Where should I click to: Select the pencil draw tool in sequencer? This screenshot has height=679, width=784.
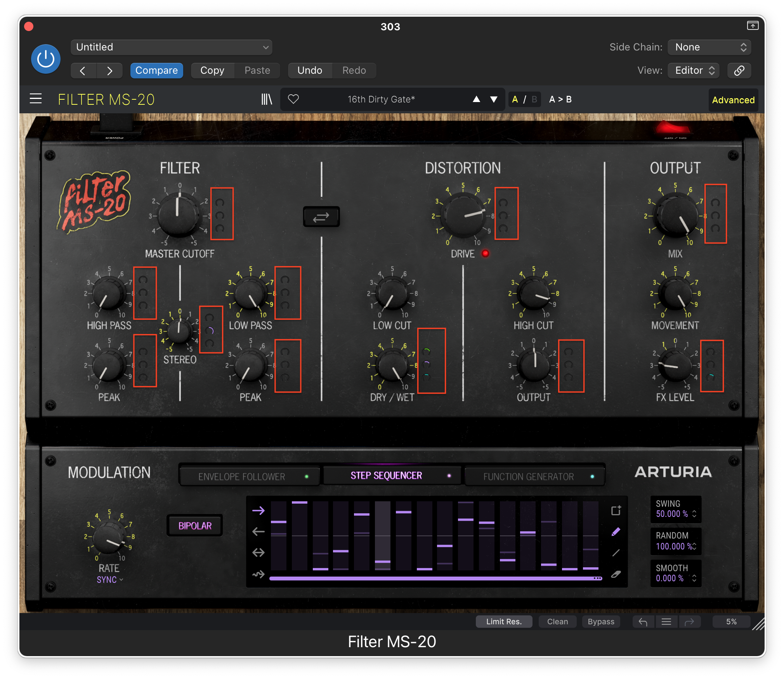(616, 532)
